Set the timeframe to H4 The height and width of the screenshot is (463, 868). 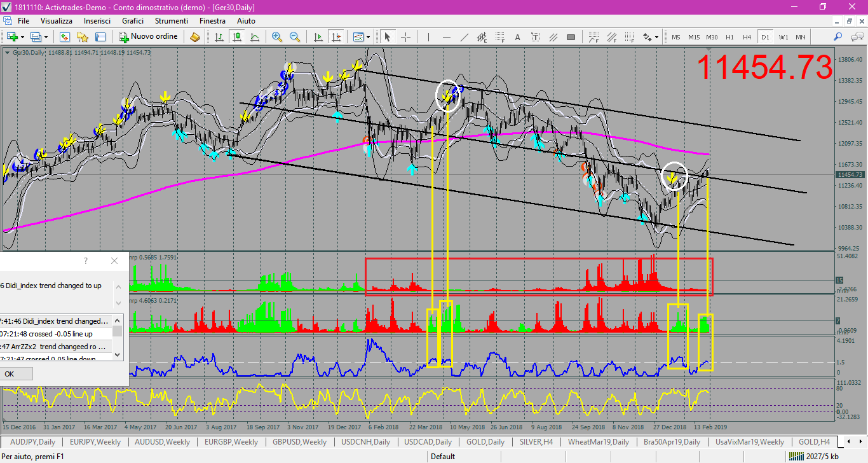747,37
